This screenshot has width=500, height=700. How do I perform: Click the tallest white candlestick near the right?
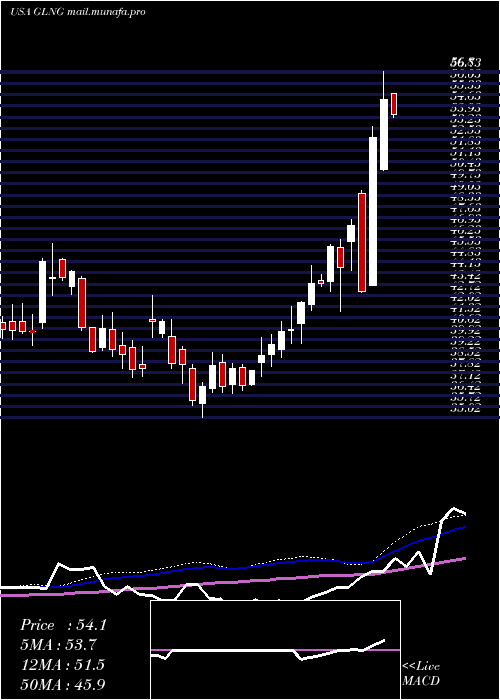(373, 211)
